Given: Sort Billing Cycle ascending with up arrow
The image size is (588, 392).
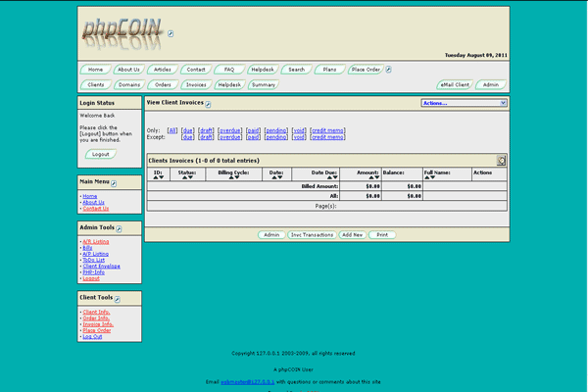Looking at the screenshot, I should point(231,177).
